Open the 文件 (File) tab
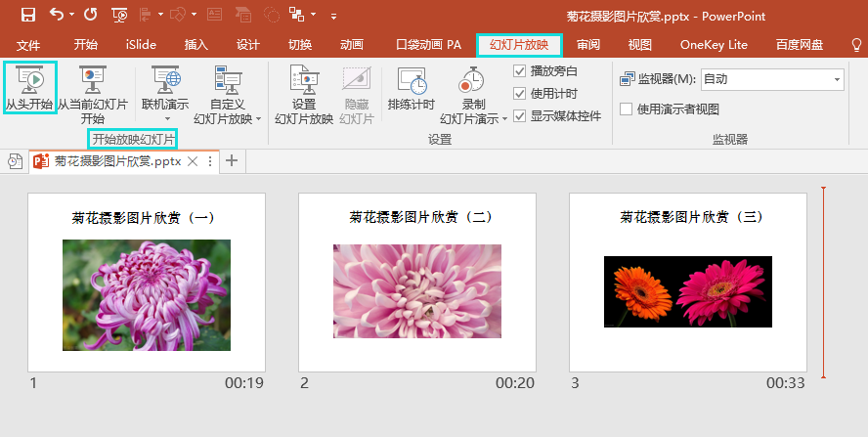 pos(28,45)
